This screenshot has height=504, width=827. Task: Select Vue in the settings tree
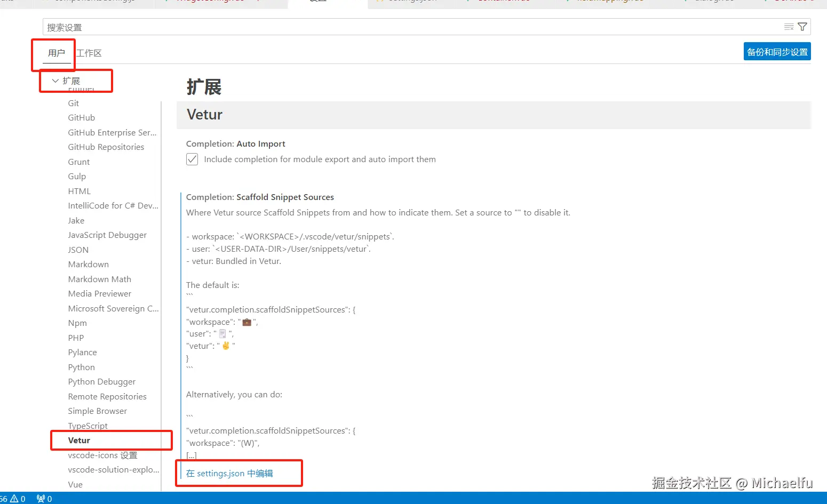click(x=75, y=485)
